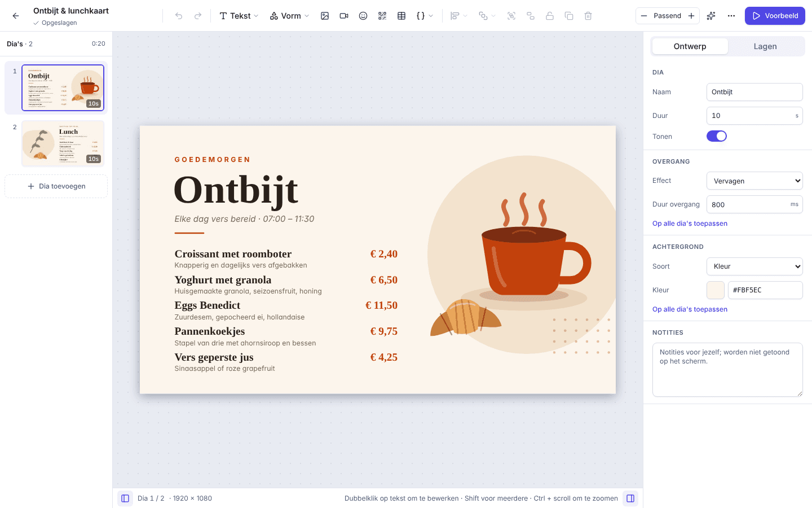Toggle the left slides panel icon
The height and width of the screenshot is (508, 812).
(x=125, y=498)
